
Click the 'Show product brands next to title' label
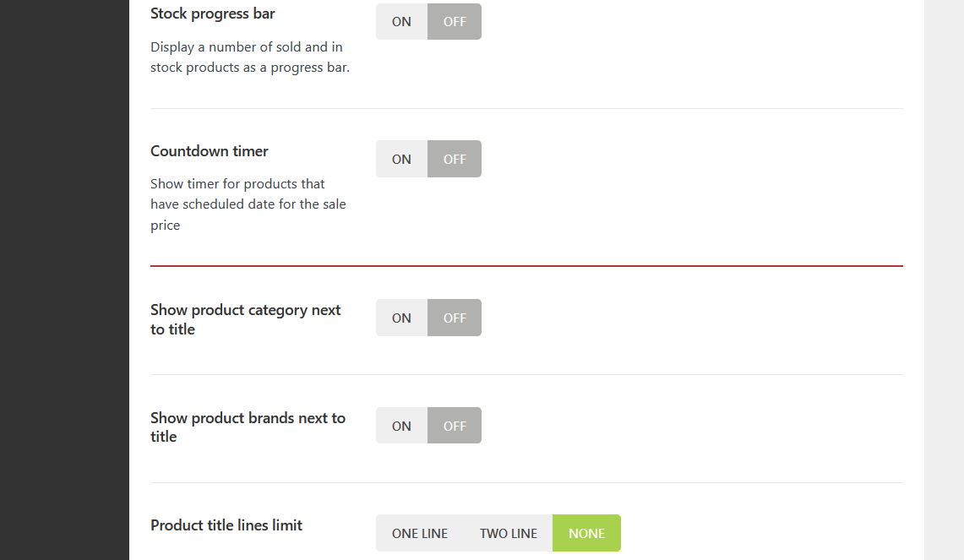point(248,427)
